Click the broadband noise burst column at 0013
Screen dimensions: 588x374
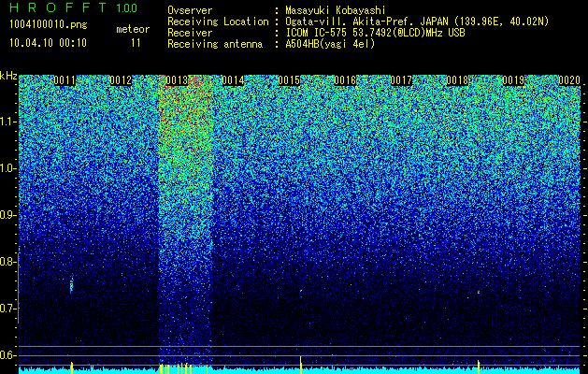click(186, 218)
